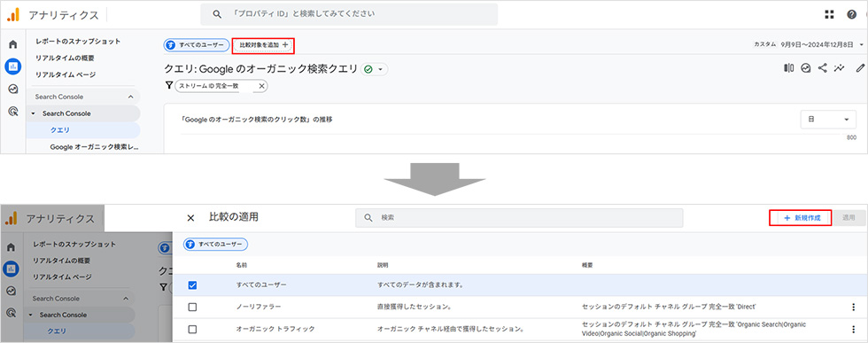This screenshot has height=343, width=868.
Task: Open Explore icon in クエリ report screen sidebar
Action: pos(12,89)
